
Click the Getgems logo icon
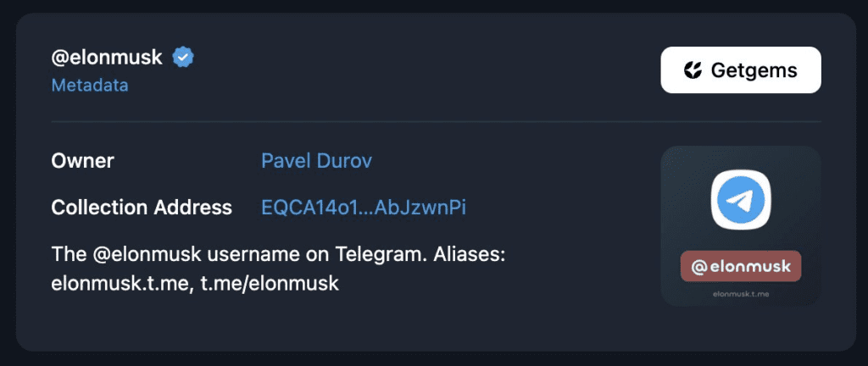point(693,70)
